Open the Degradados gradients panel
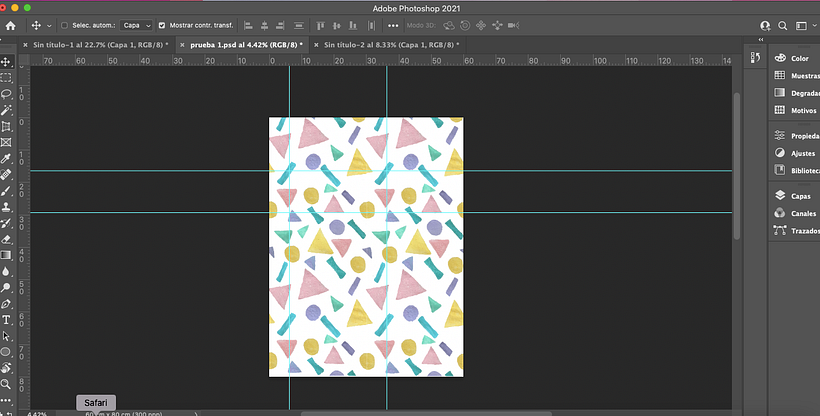Viewport: 820px width, 416px height. (x=796, y=93)
